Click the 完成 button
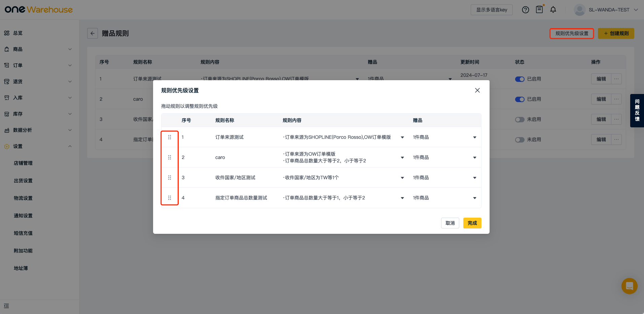Image resolution: width=644 pixels, height=314 pixels. 472,223
